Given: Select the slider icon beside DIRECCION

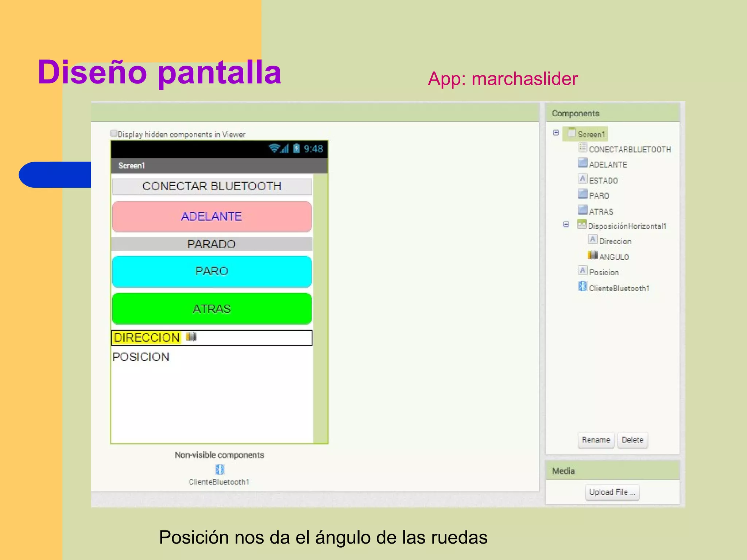Looking at the screenshot, I should tap(191, 337).
